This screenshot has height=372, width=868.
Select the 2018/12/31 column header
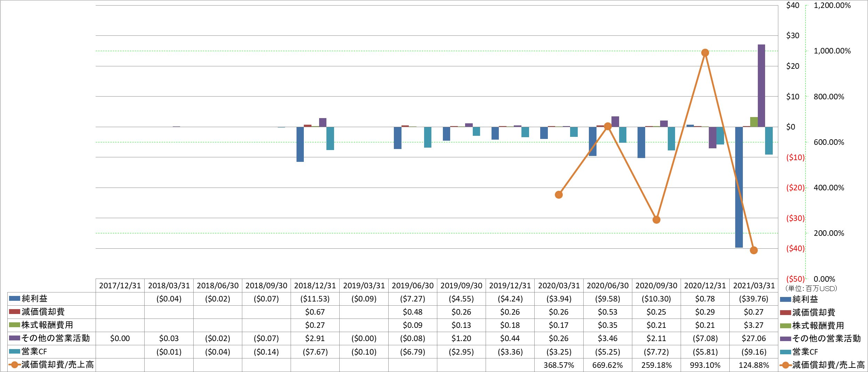(x=315, y=286)
